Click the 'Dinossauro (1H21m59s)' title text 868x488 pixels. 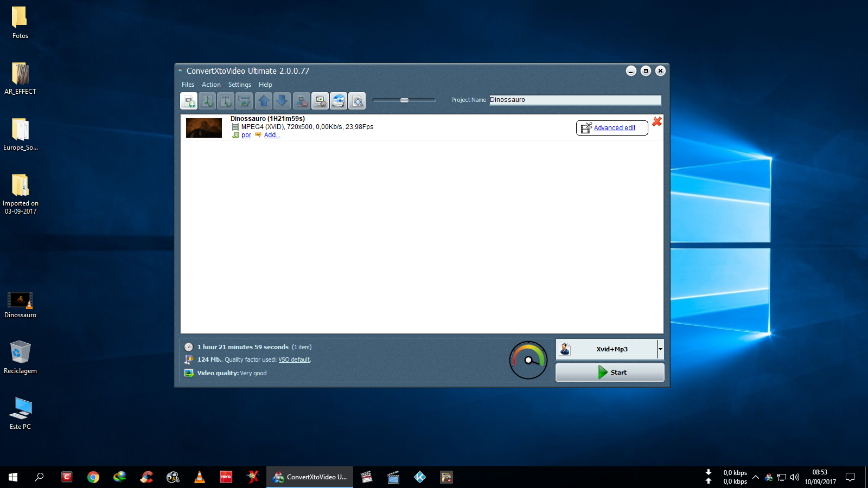coord(267,119)
